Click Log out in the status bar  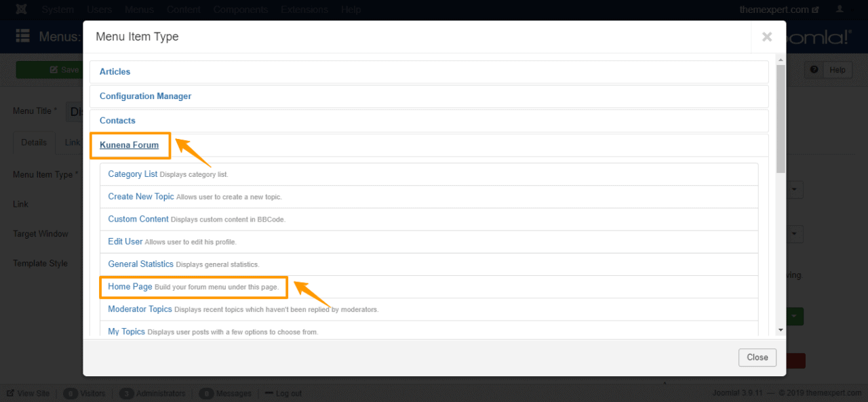click(x=283, y=393)
